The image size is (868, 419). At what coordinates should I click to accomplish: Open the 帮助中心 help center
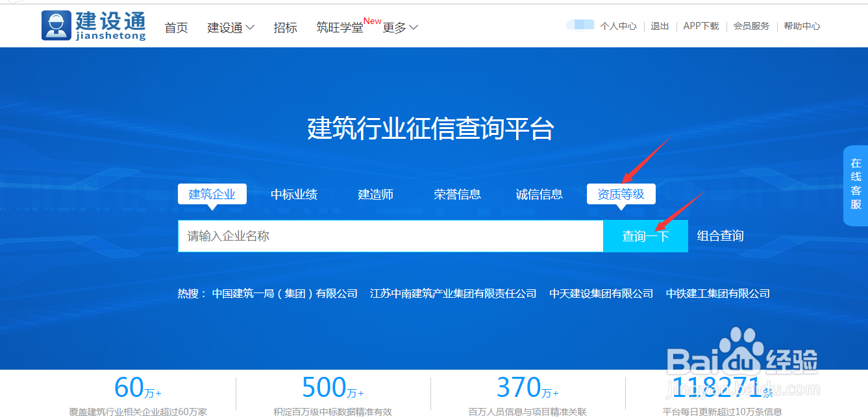[x=801, y=27]
